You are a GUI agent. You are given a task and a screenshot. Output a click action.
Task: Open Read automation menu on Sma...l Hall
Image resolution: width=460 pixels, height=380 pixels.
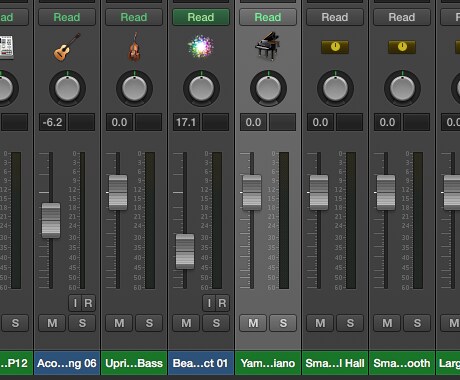point(335,17)
